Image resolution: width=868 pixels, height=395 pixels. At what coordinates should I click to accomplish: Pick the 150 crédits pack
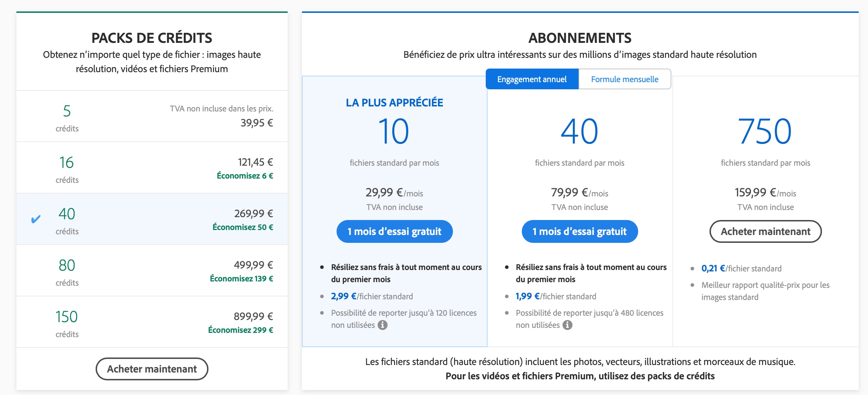[152, 322]
